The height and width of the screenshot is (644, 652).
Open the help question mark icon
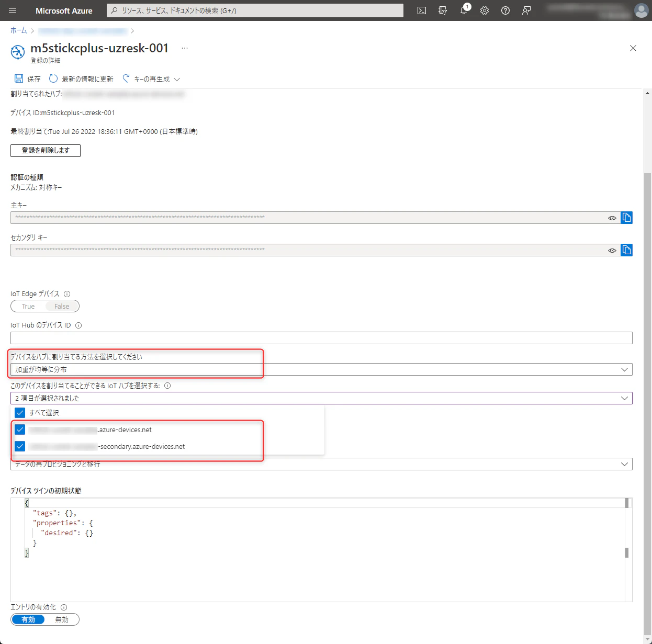click(x=505, y=10)
